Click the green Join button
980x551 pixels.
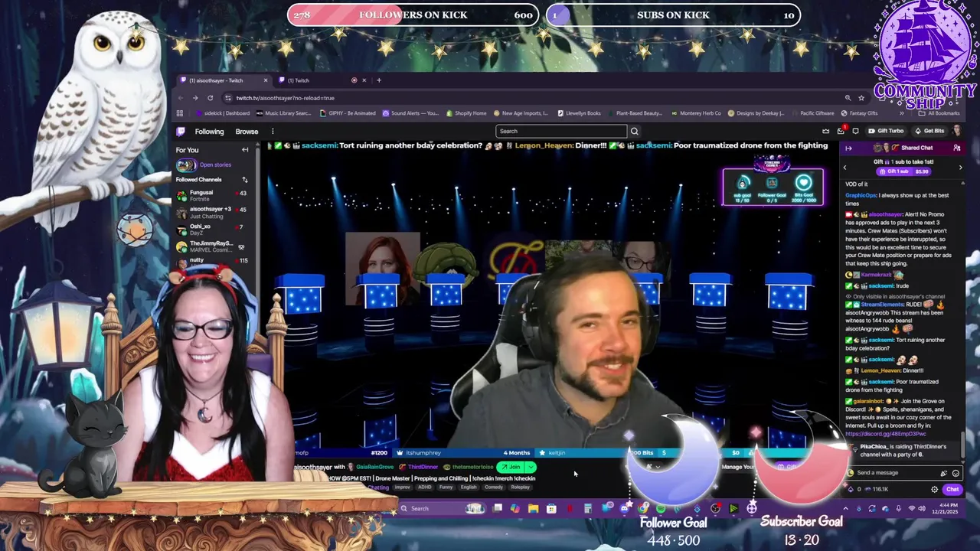(511, 467)
